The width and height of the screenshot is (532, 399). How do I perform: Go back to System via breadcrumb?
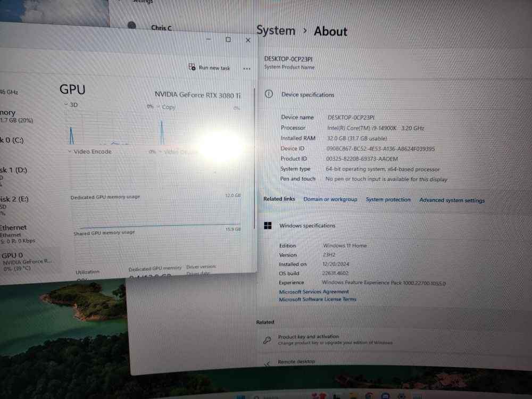[276, 30]
